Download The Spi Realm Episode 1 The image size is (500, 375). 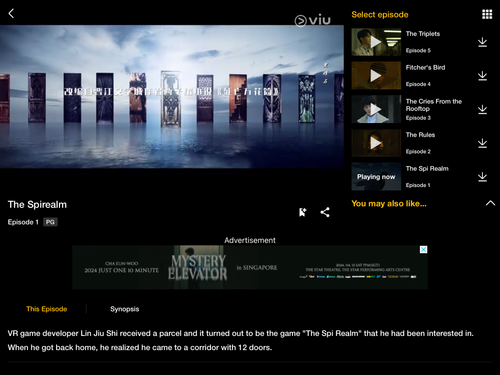pyautogui.click(x=482, y=177)
